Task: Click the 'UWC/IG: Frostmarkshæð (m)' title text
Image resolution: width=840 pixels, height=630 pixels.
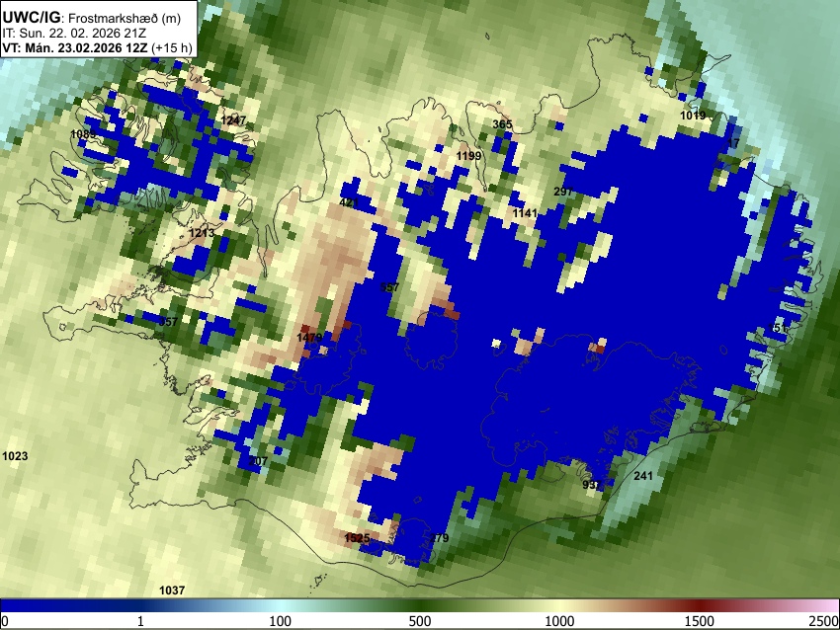Action: pos(92,18)
